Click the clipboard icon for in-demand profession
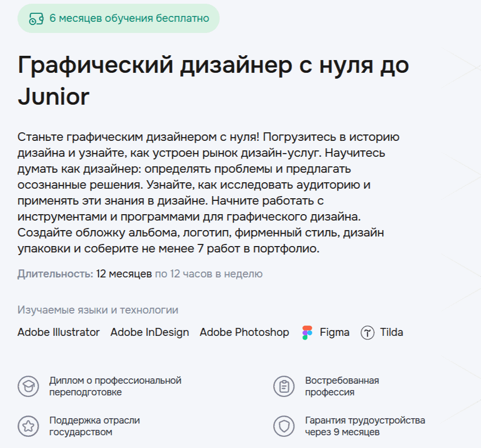Image resolution: width=481 pixels, height=448 pixels. [x=284, y=386]
